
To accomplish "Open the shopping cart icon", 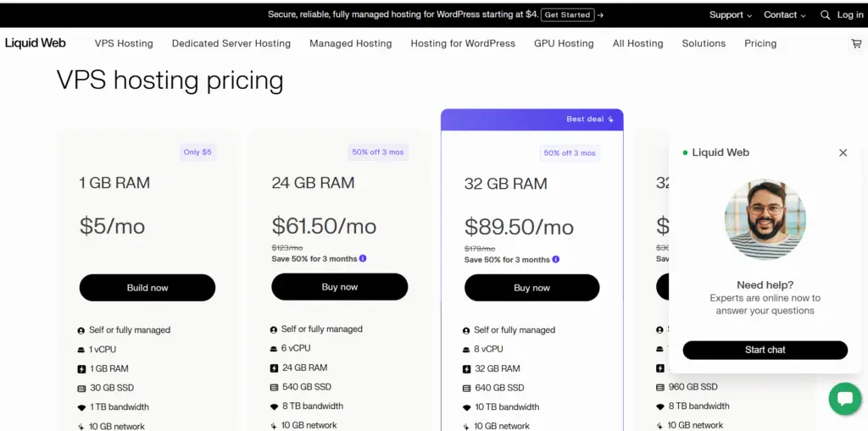I will 856,43.
